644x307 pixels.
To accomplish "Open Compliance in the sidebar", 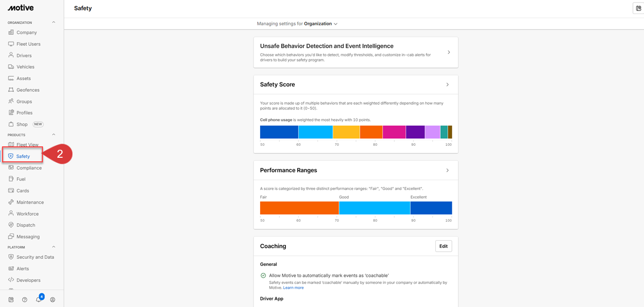I will coord(29,168).
